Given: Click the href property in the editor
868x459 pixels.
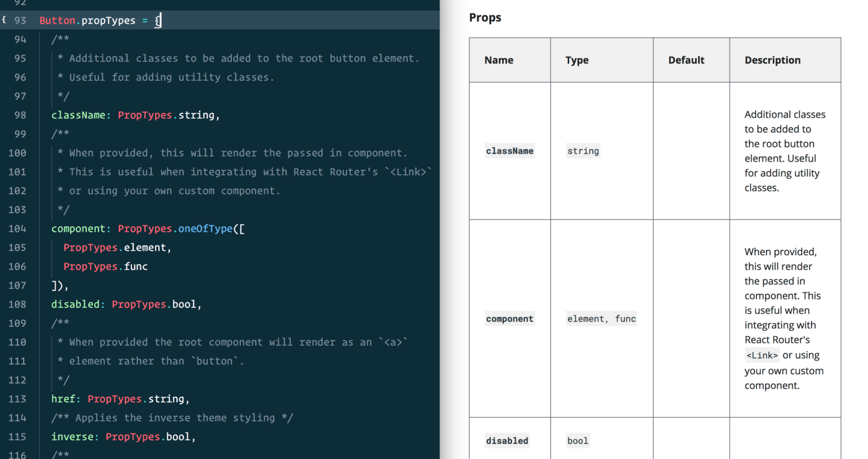Looking at the screenshot, I should pos(63,399).
